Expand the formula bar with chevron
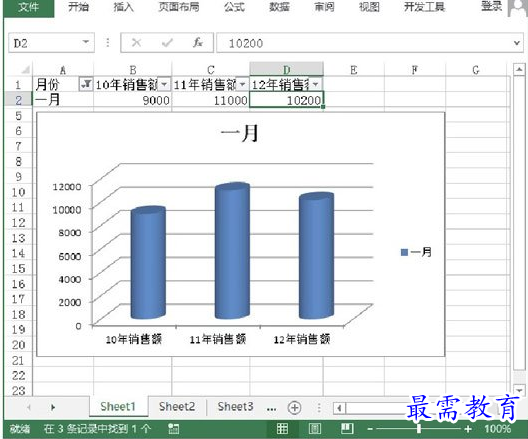 (517, 43)
